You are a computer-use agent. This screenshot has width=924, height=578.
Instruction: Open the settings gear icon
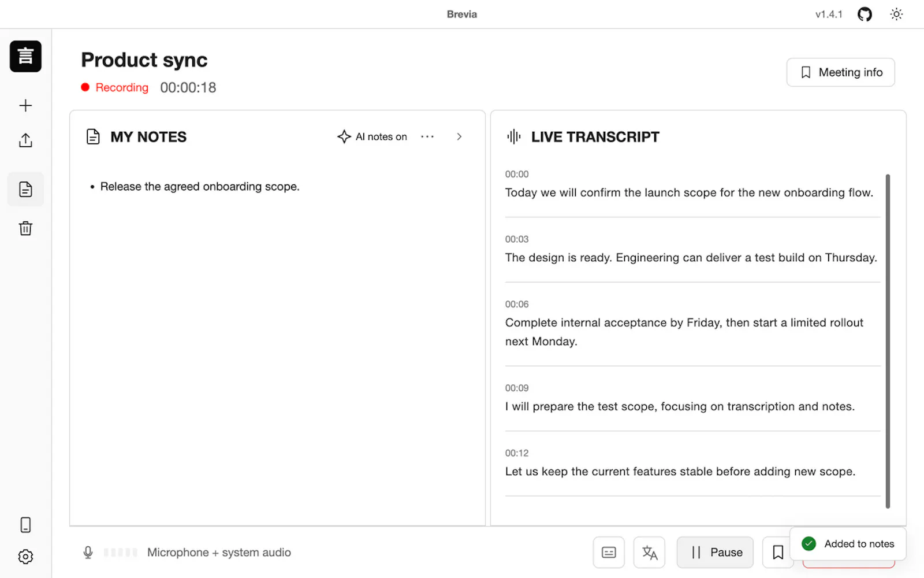25,557
